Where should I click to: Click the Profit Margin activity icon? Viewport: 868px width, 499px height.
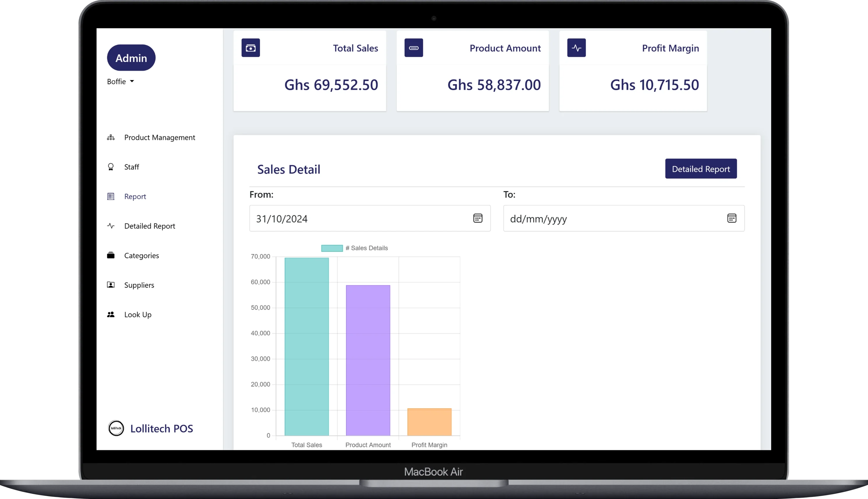576,48
